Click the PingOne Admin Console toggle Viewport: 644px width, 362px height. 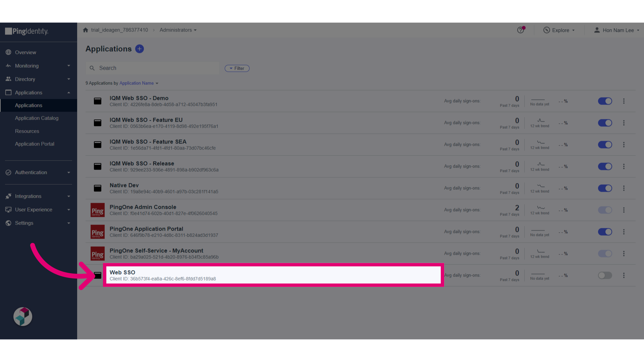click(605, 210)
